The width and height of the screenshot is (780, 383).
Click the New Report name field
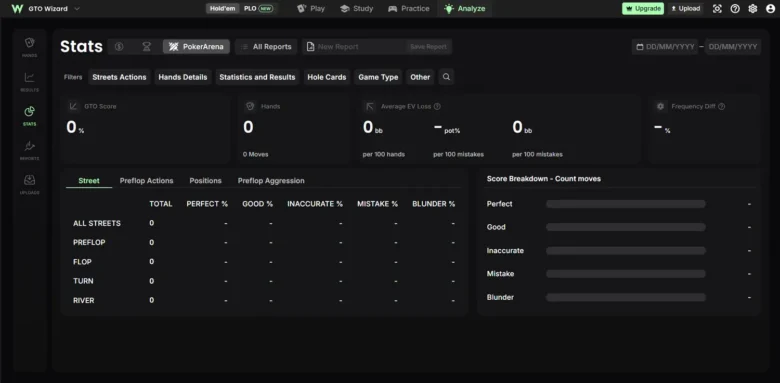click(354, 47)
